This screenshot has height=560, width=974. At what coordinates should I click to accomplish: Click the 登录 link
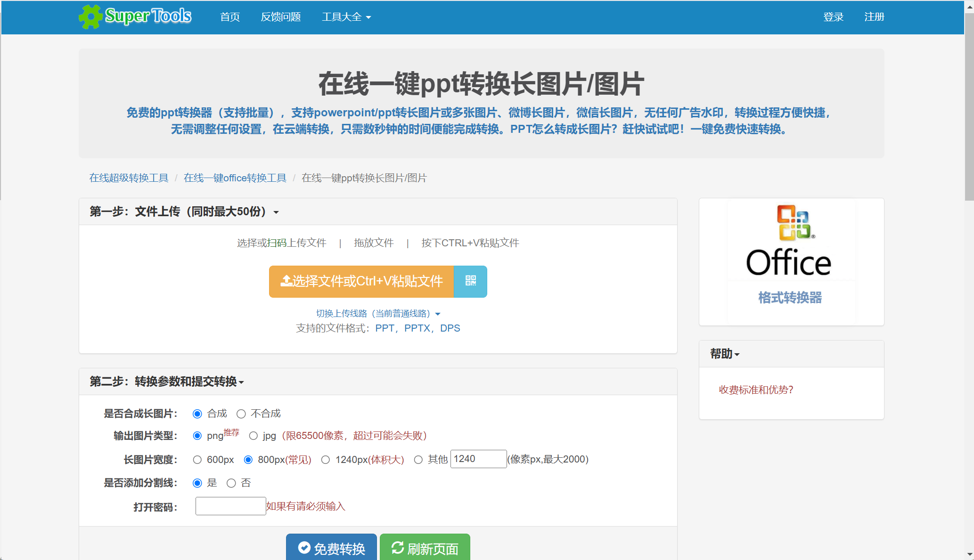pos(833,17)
